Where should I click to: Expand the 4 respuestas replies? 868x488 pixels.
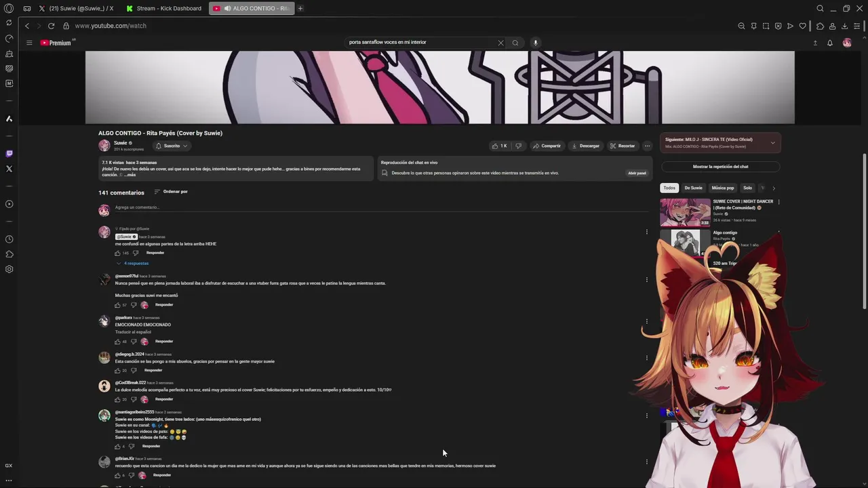click(x=132, y=263)
